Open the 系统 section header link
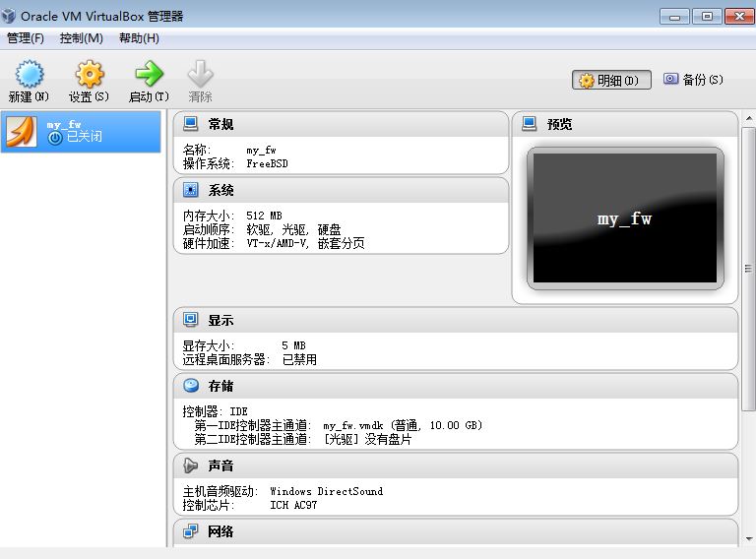The width and height of the screenshot is (756, 559). point(220,190)
